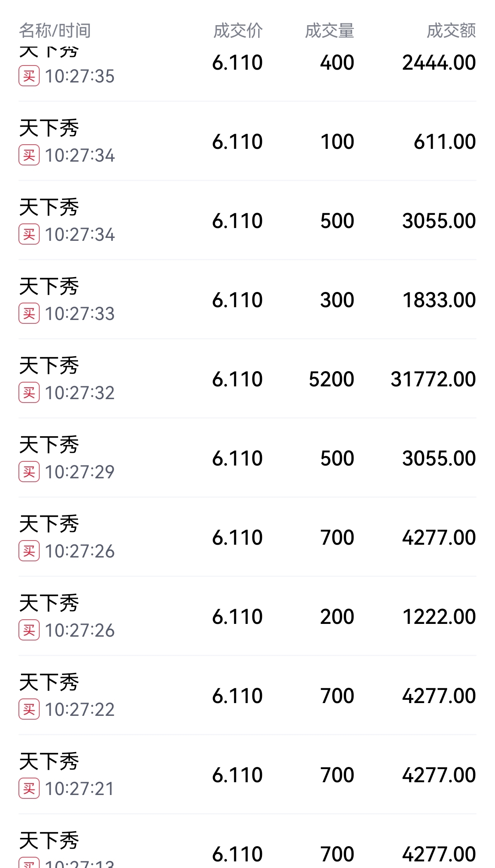The width and height of the screenshot is (495, 868).
Task: Select the 成交额 column header
Action: 451,31
